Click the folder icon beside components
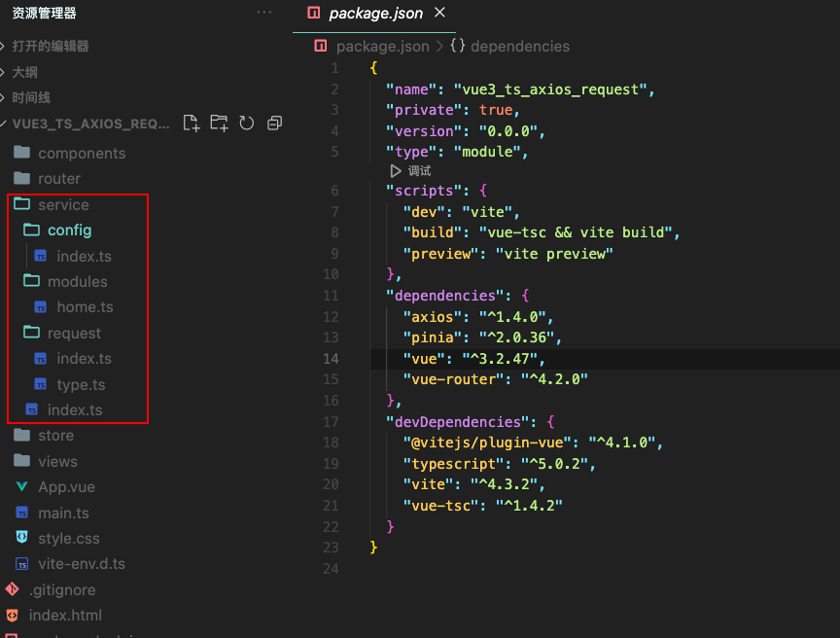This screenshot has width=840, height=638. [22, 152]
